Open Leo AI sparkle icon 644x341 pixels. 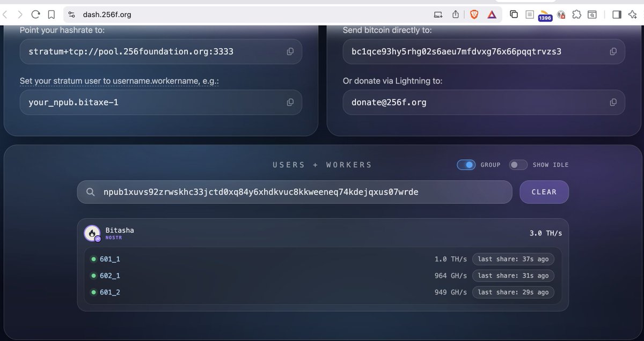(633, 14)
